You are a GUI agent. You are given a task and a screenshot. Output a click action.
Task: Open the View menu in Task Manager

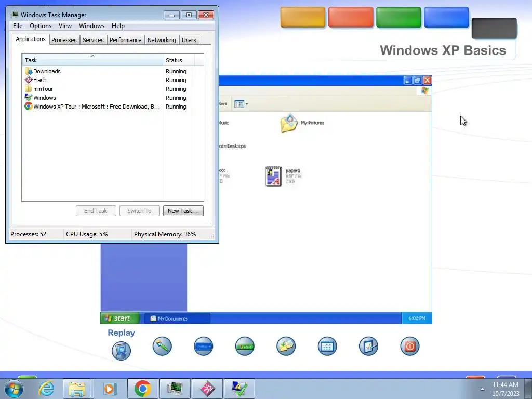pyautogui.click(x=65, y=26)
